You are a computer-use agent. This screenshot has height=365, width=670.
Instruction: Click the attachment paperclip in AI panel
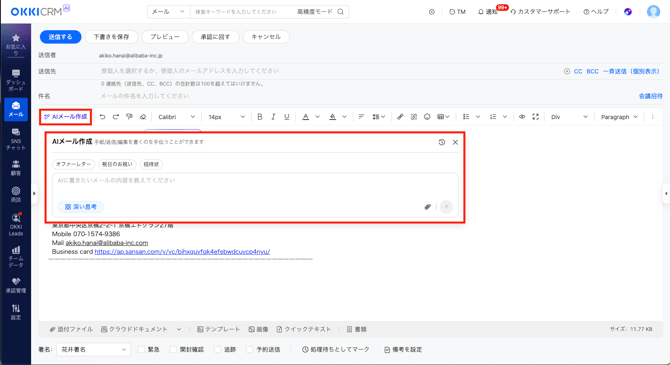(427, 207)
